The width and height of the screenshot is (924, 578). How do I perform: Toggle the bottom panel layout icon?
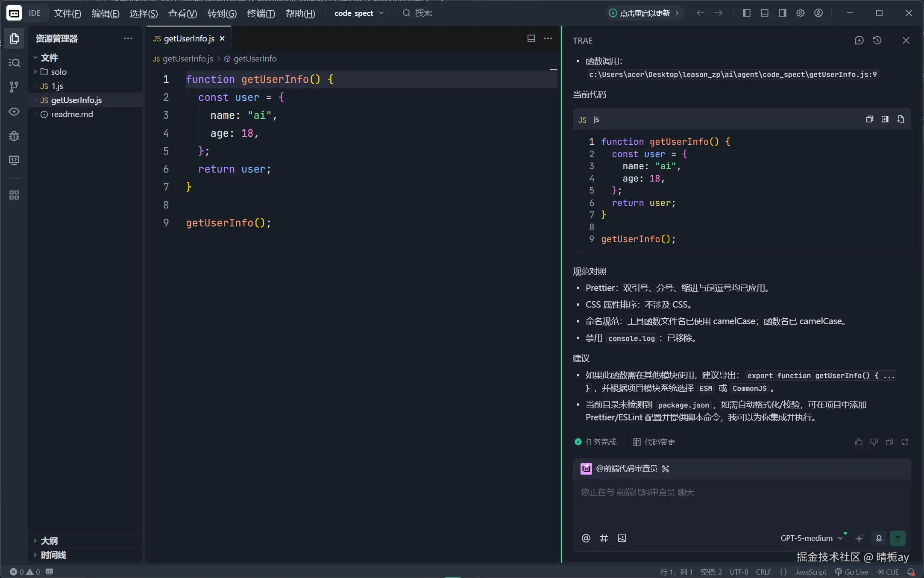point(764,13)
